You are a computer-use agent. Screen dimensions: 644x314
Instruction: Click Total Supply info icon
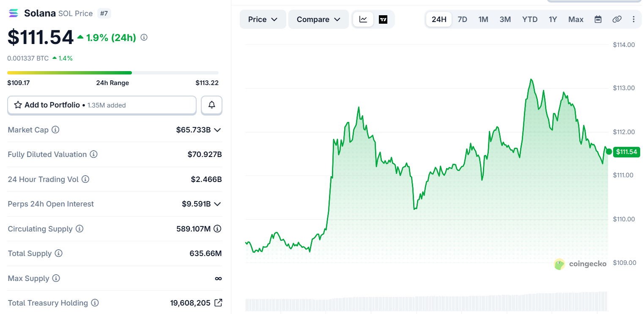click(59, 253)
